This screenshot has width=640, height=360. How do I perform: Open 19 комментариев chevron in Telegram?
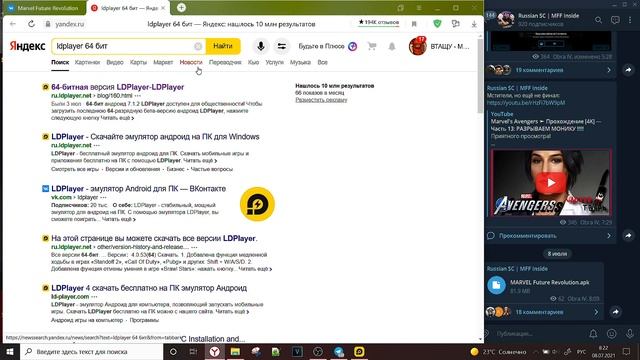(x=609, y=70)
